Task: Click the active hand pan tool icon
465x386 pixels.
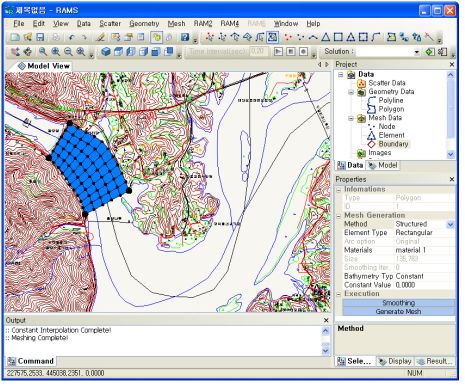Action: tap(156, 37)
